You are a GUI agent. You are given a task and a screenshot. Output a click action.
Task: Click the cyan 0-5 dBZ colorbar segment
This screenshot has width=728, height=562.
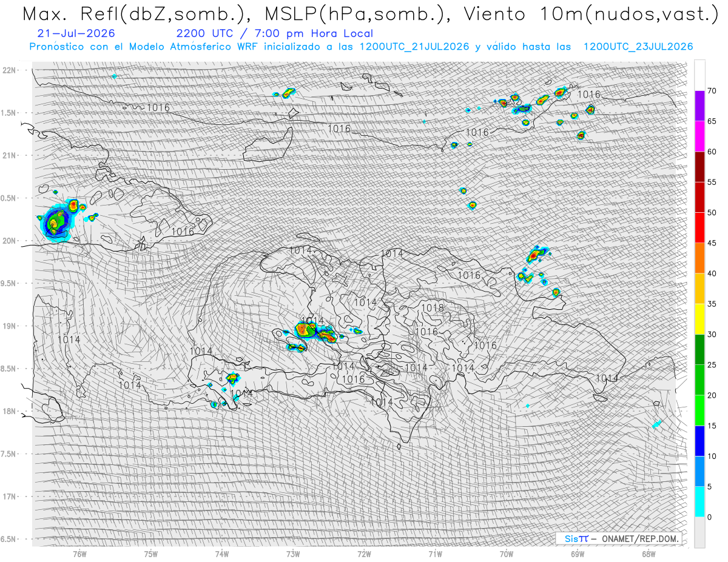699,501
